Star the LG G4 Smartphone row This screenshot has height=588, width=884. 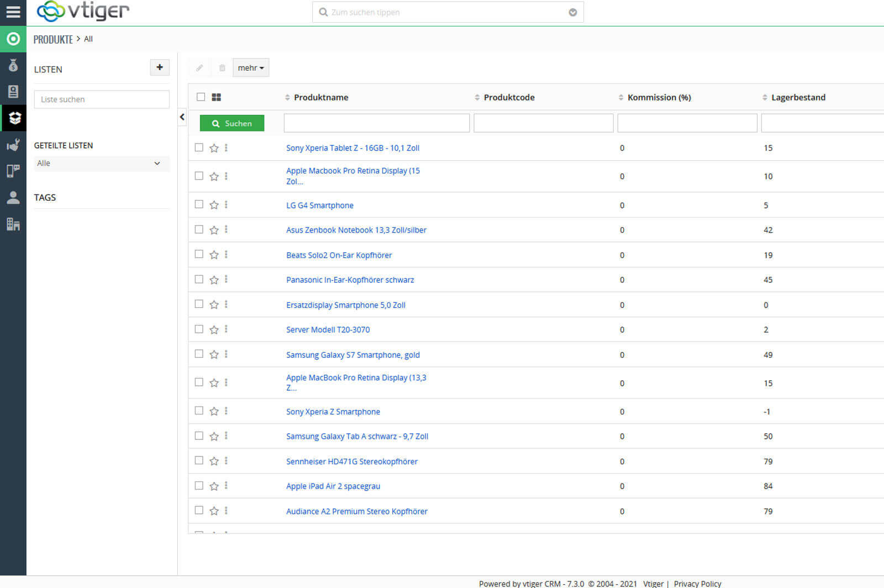click(x=214, y=205)
